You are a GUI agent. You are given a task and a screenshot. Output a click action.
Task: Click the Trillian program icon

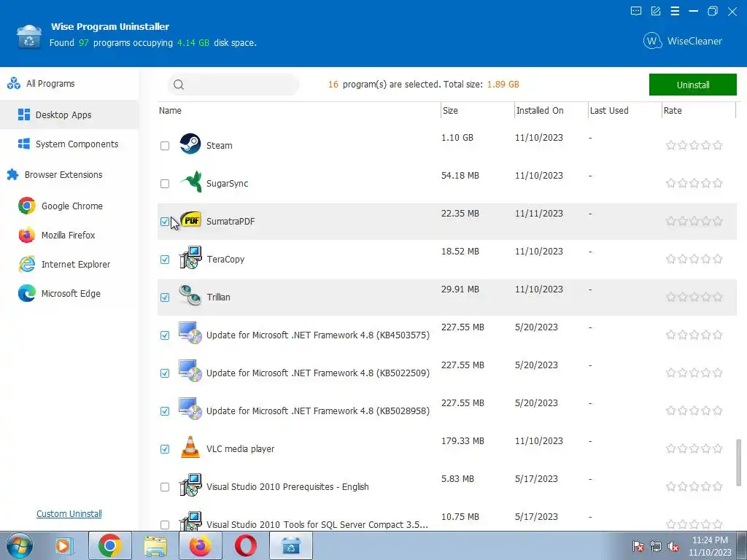pyautogui.click(x=190, y=295)
